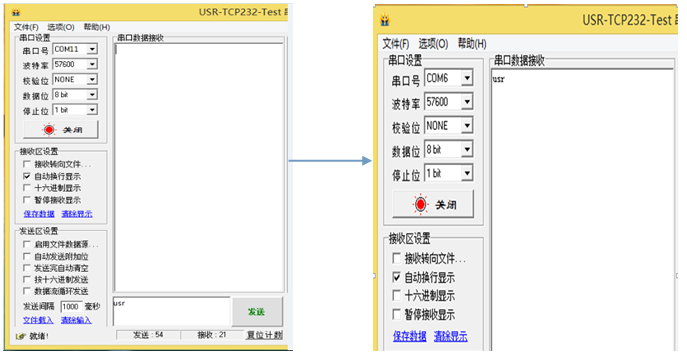Open the COM6 serial port dropdown
The height and width of the screenshot is (360, 687).
point(467,78)
